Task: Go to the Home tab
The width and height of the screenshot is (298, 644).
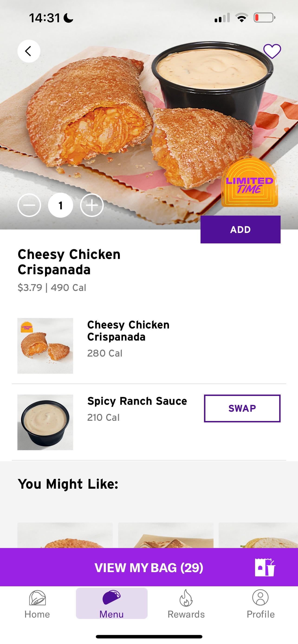Action: 37,603
